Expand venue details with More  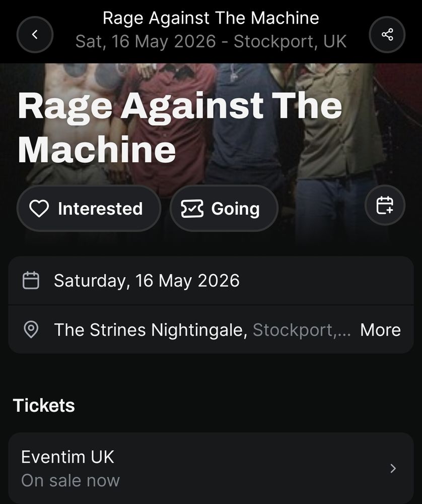pos(380,330)
